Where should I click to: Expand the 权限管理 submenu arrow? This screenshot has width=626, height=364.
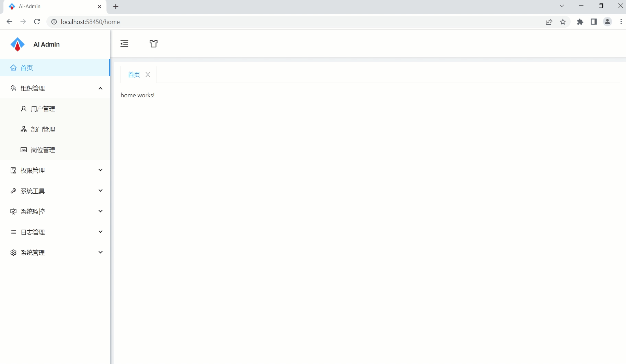(x=101, y=170)
